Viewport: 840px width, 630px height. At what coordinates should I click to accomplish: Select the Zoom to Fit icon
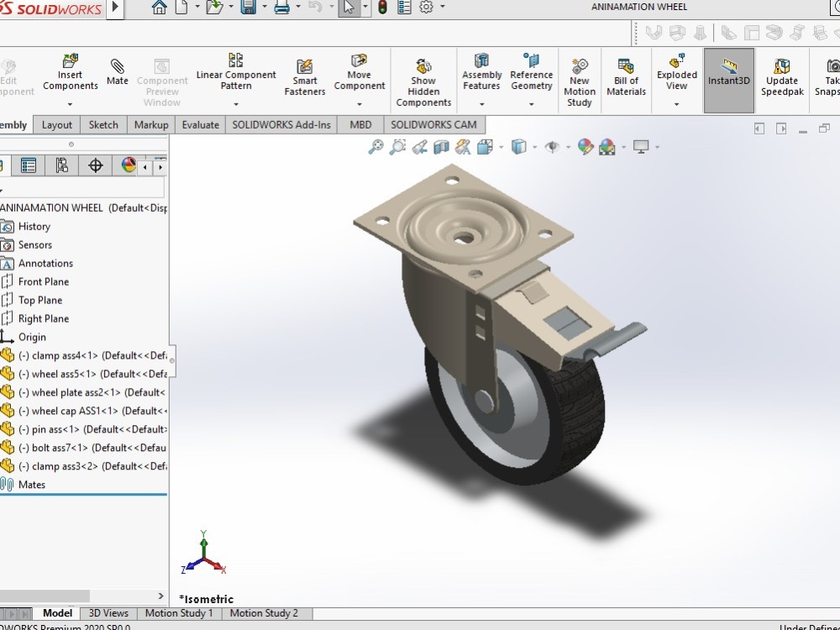point(375,146)
